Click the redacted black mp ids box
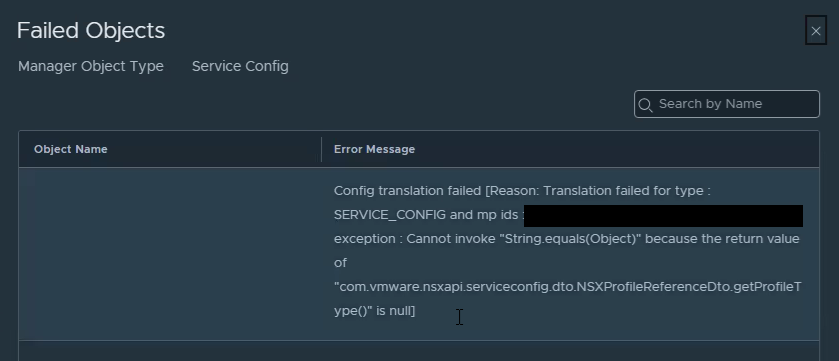This screenshot has height=361, width=839. point(663,216)
